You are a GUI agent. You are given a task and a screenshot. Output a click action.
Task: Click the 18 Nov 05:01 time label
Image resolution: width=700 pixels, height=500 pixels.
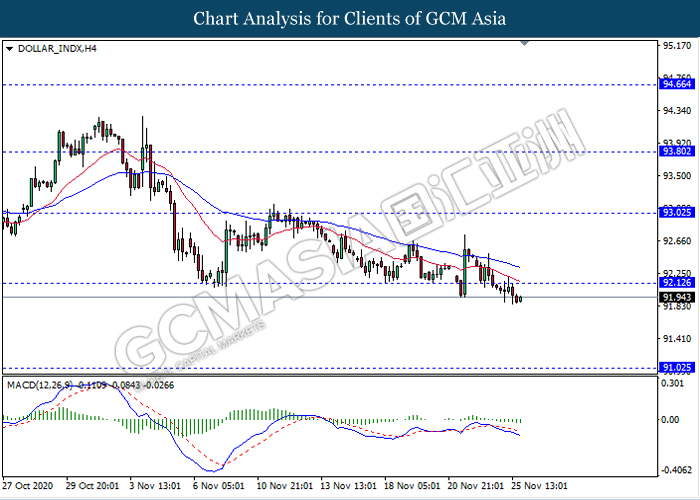[x=412, y=485]
